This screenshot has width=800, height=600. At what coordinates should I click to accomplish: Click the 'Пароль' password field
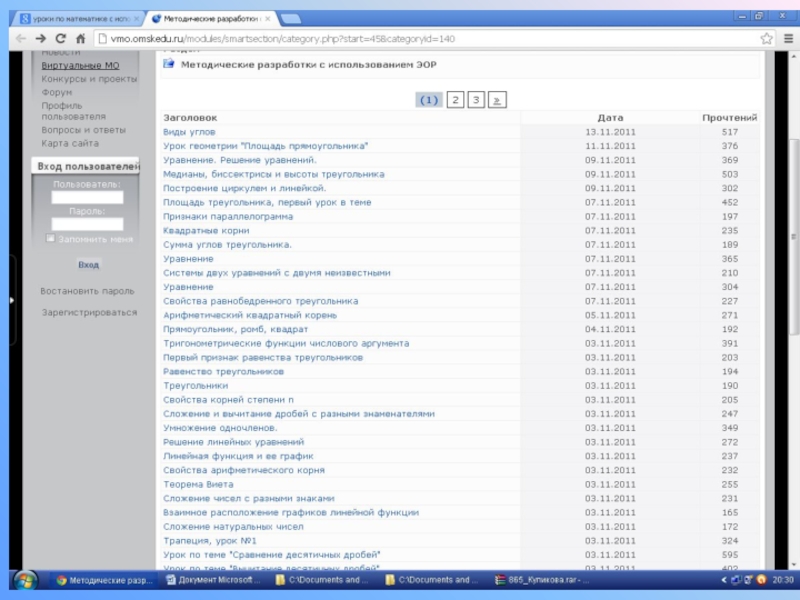[88, 224]
